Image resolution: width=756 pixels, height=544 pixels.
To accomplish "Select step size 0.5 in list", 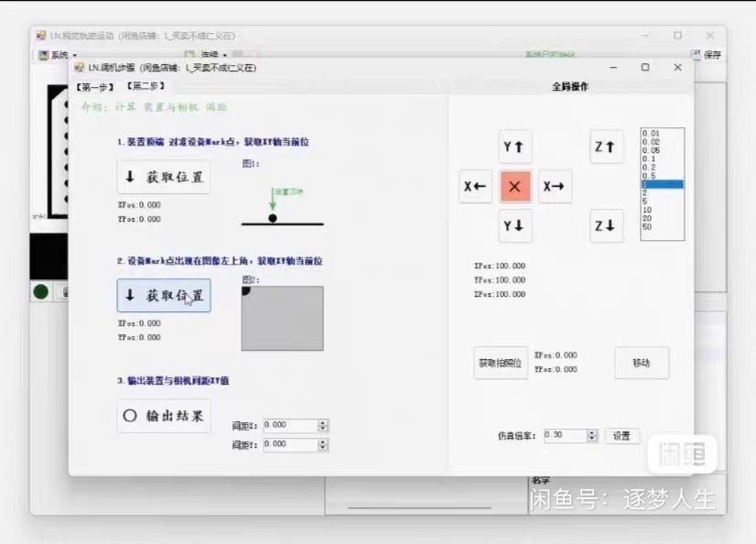I will 662,176.
